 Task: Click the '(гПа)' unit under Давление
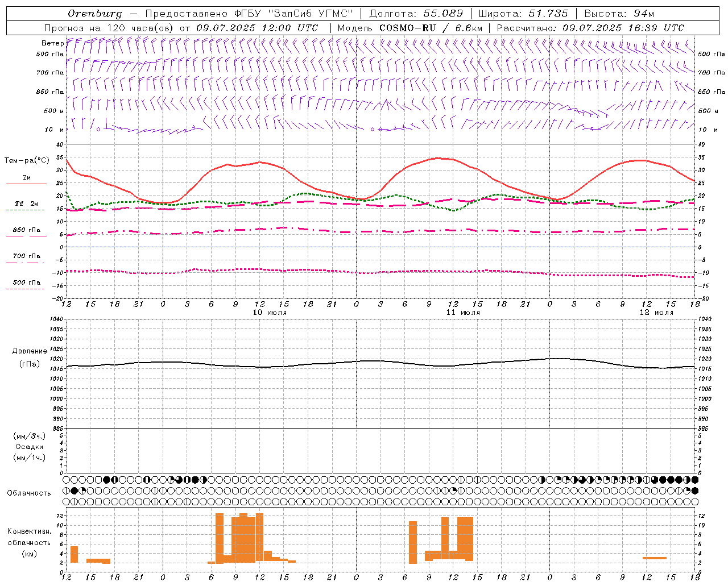(30, 364)
